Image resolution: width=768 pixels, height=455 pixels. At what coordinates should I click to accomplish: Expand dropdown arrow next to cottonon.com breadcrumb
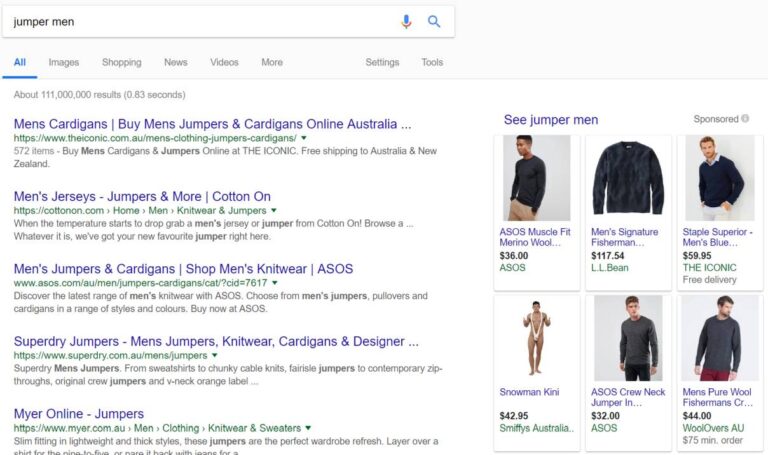click(274, 211)
